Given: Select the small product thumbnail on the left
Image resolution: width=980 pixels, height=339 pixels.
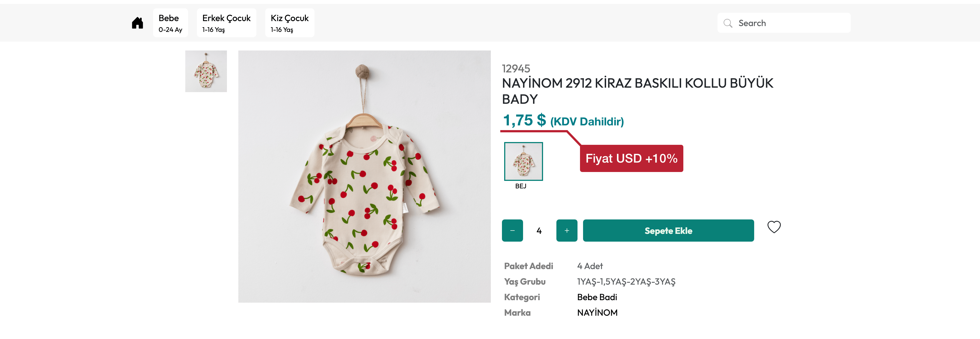Looking at the screenshot, I should 206,71.
